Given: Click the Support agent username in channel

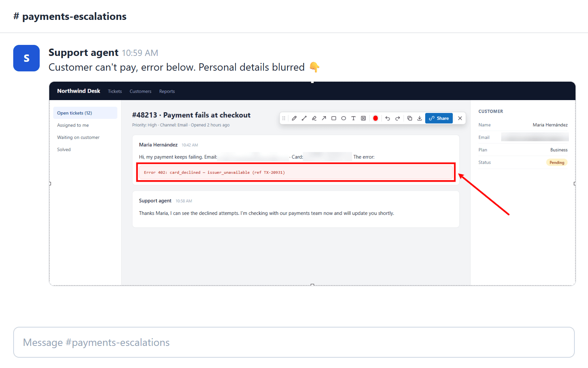Looking at the screenshot, I should pyautogui.click(x=83, y=53).
